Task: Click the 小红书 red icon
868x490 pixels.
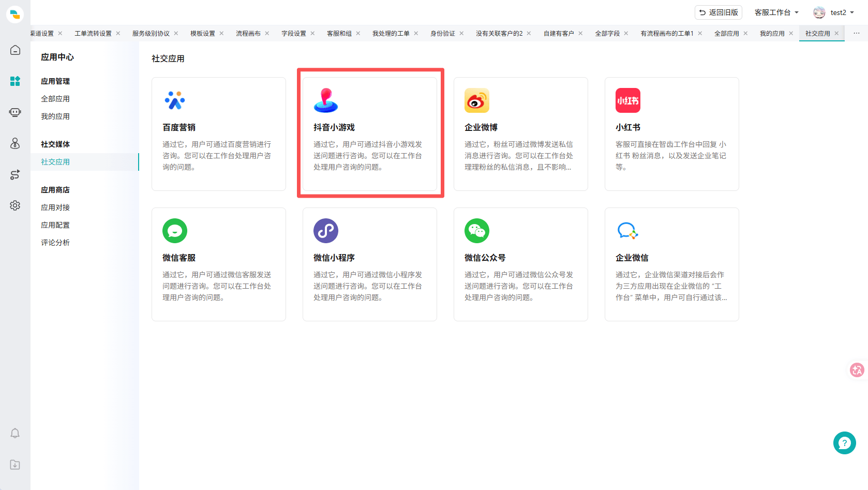Action: pos(628,100)
